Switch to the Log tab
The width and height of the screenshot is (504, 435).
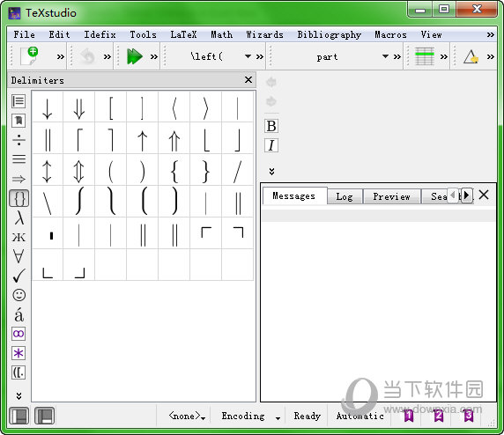tap(345, 196)
